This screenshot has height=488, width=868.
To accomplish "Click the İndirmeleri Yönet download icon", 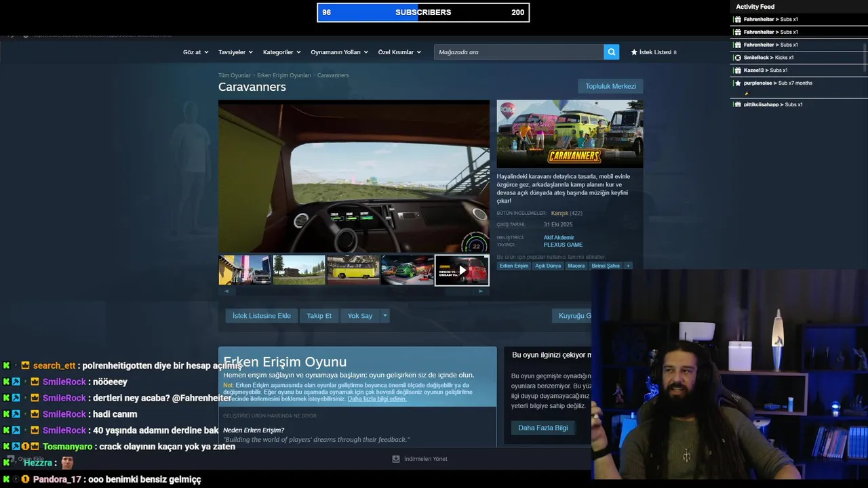I will (x=396, y=459).
